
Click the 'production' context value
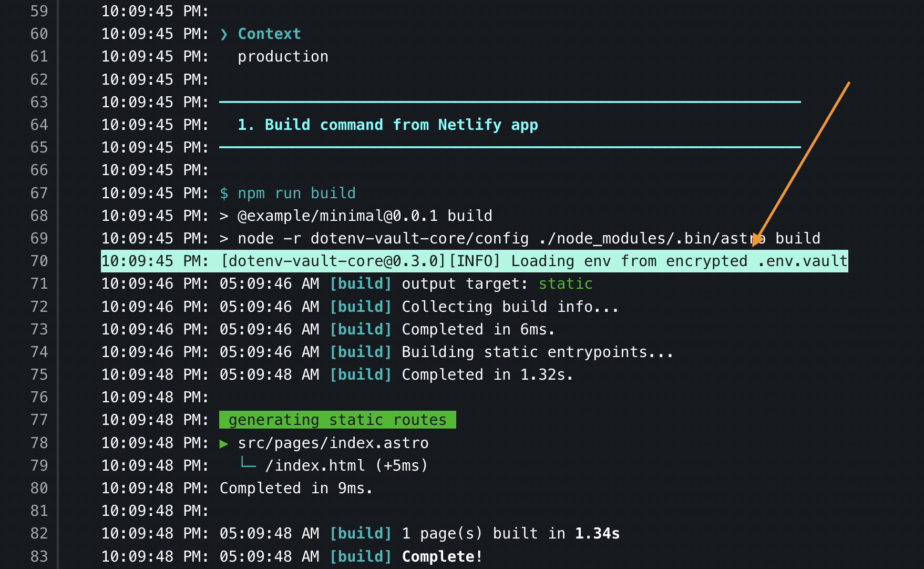(x=283, y=57)
